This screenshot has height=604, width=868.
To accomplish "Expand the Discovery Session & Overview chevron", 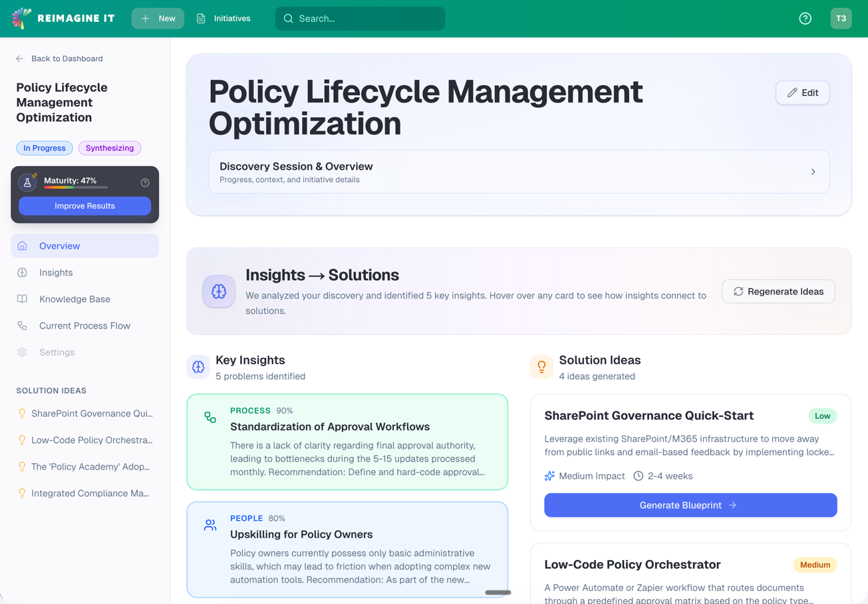I will (813, 171).
